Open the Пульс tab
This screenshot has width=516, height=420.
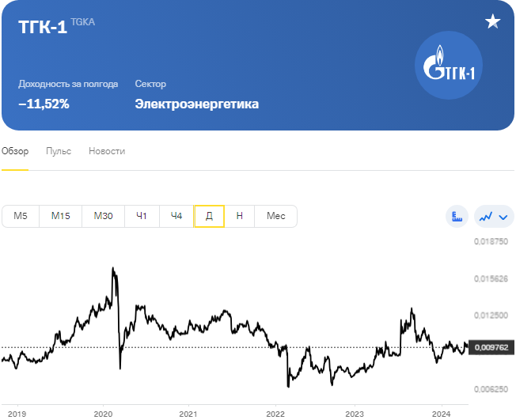(59, 151)
